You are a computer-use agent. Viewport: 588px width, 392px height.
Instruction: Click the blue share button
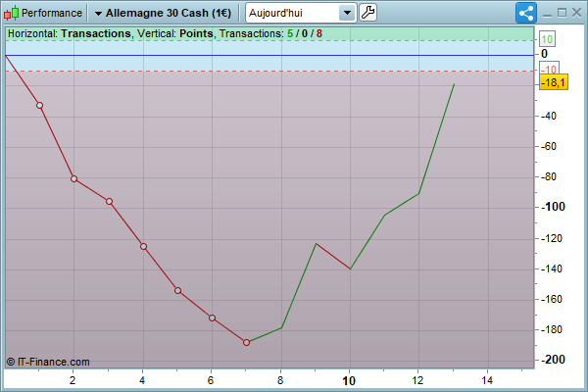(x=525, y=13)
